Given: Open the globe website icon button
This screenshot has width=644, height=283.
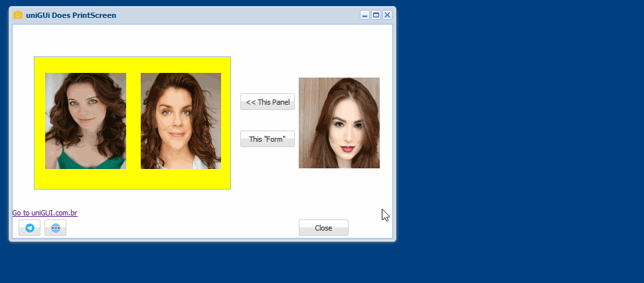Looking at the screenshot, I should 56,227.
